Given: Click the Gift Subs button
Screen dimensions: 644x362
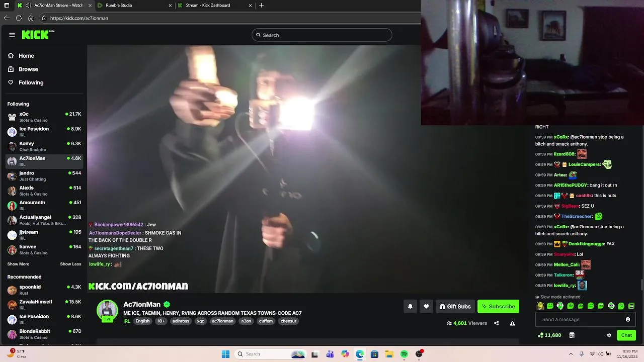Looking at the screenshot, I should (455, 306).
